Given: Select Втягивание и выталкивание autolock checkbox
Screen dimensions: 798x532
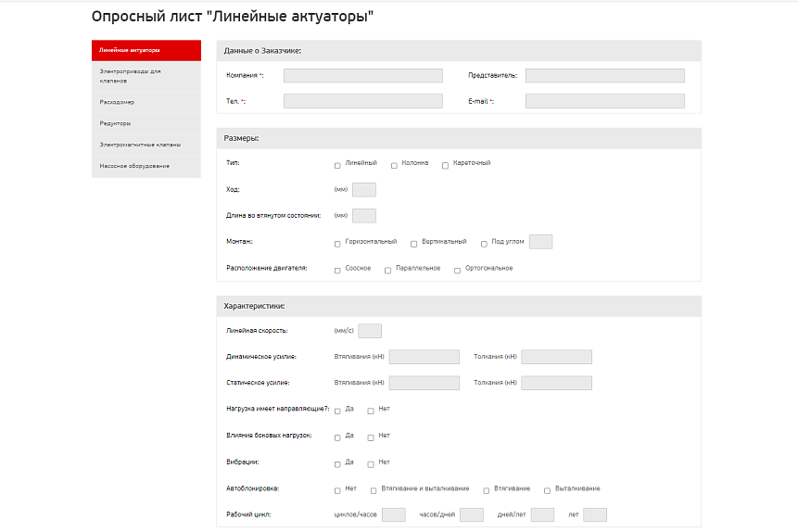Looking at the screenshot, I should tap(374, 491).
